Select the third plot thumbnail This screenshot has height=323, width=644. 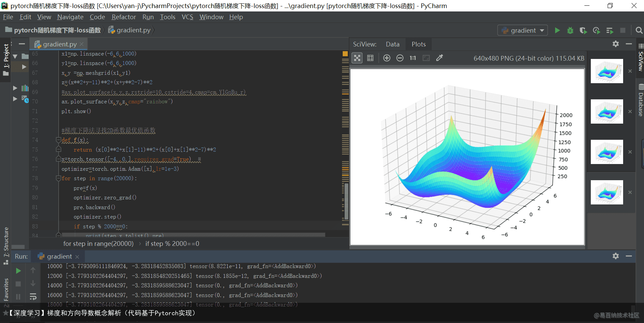point(607,152)
